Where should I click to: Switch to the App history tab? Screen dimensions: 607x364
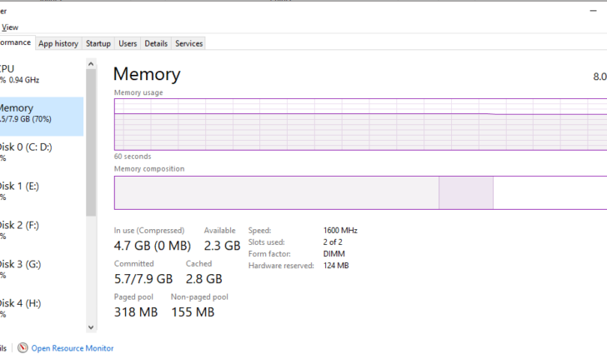[58, 43]
